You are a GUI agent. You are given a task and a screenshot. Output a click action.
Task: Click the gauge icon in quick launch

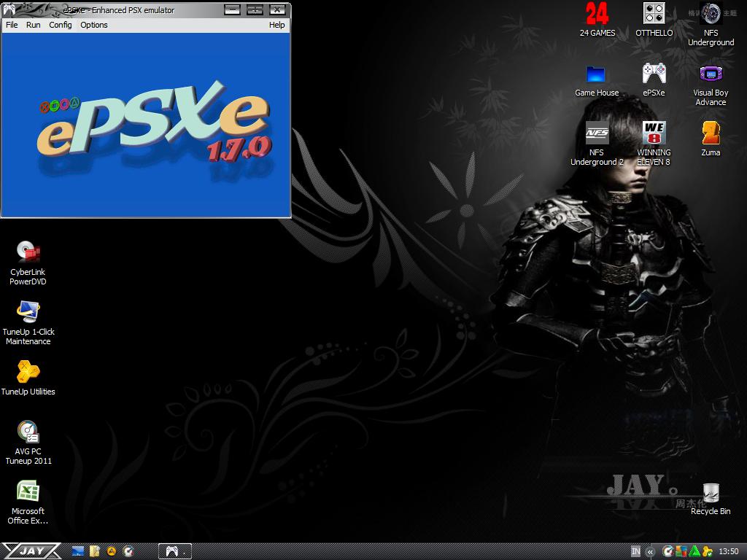pyautogui.click(x=128, y=551)
